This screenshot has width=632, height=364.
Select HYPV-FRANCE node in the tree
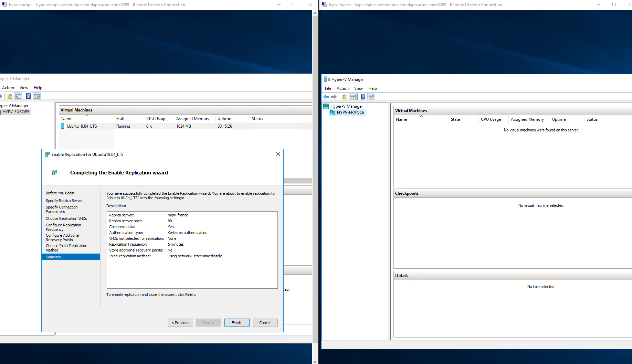tap(350, 113)
